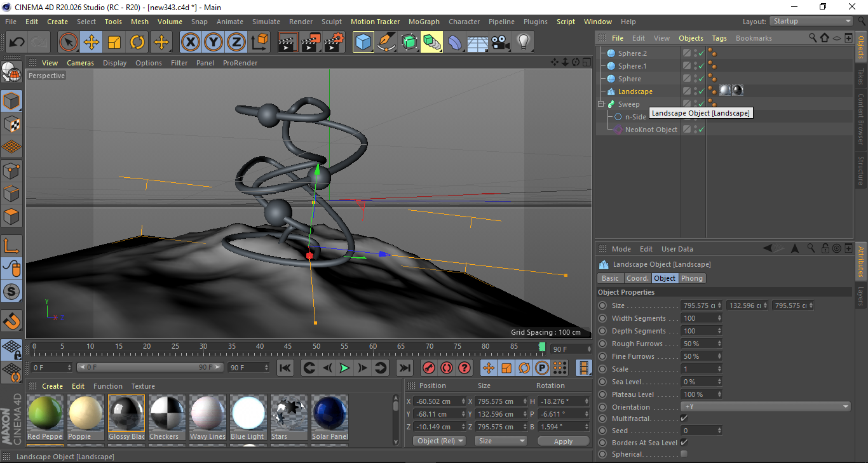The width and height of the screenshot is (868, 463).
Task: Click the Rough Furrows value field
Action: (698, 344)
